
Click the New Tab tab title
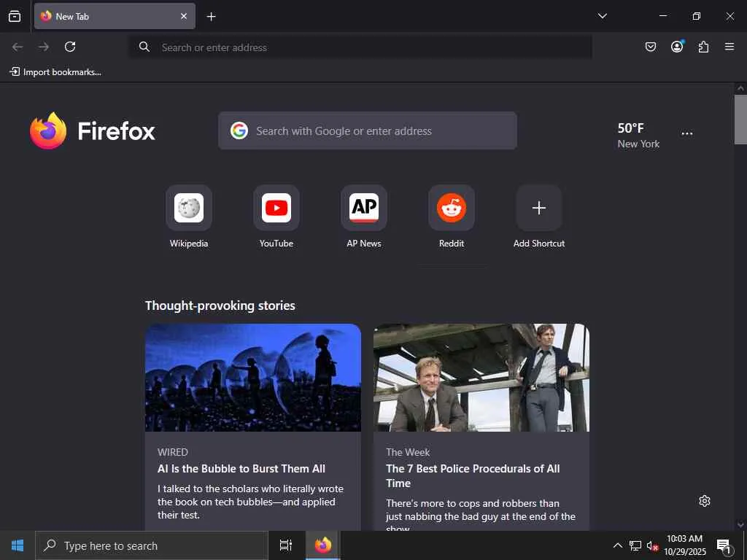72,16
